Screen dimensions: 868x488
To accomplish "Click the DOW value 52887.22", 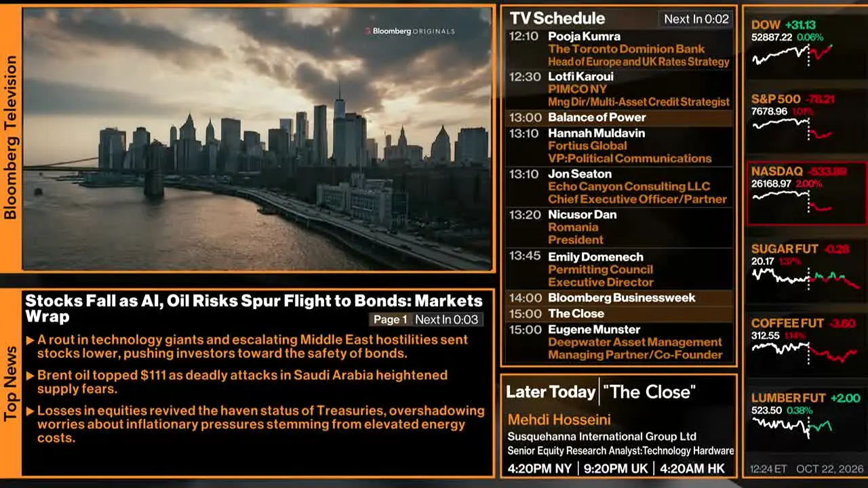I will coord(772,37).
